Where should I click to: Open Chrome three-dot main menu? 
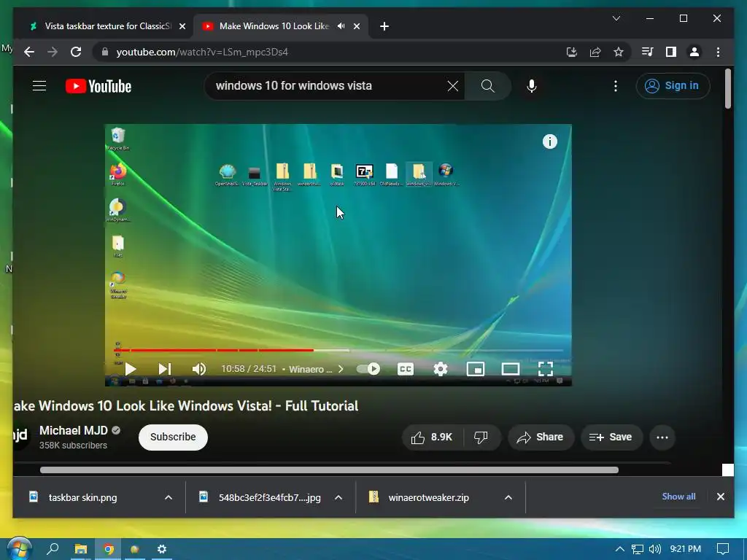pos(718,52)
